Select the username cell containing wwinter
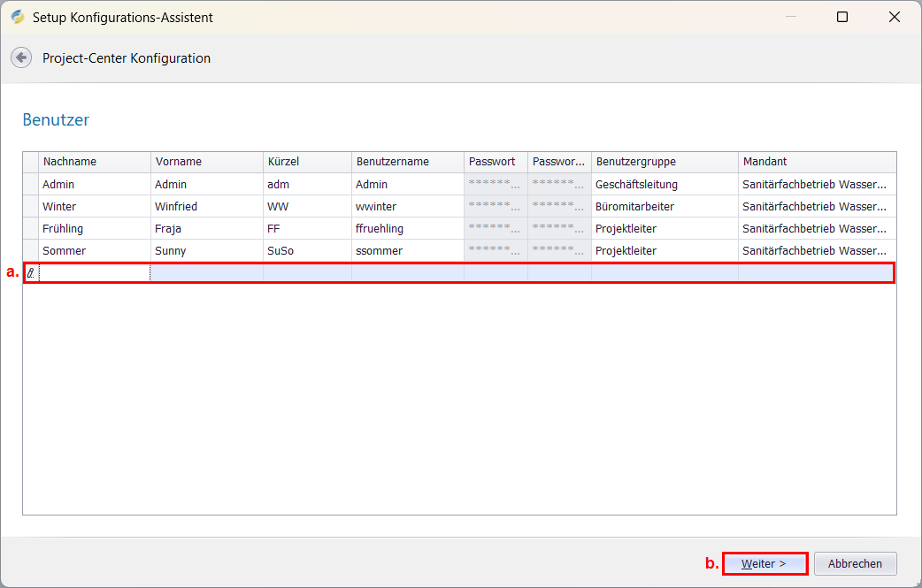The height and width of the screenshot is (588, 922). pos(407,206)
